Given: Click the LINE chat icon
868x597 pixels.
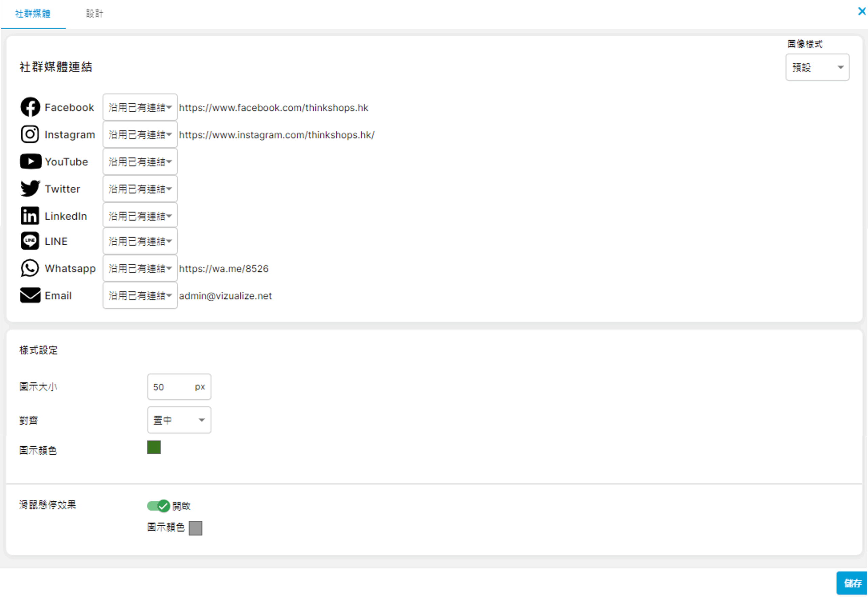Looking at the screenshot, I should tap(30, 241).
